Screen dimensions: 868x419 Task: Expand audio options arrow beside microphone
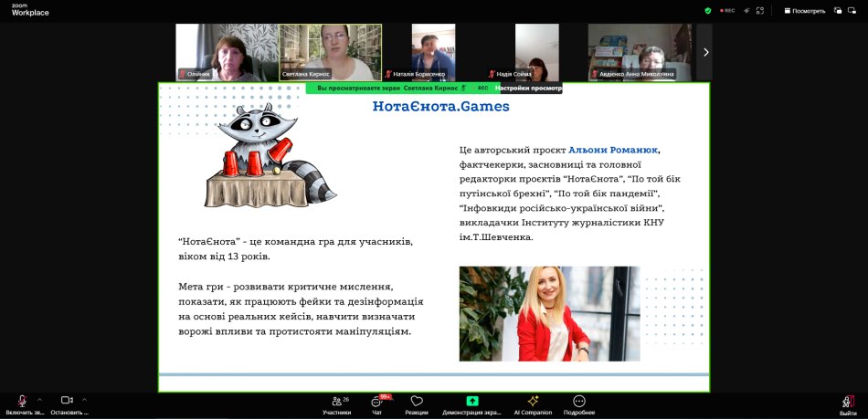[x=39, y=399]
